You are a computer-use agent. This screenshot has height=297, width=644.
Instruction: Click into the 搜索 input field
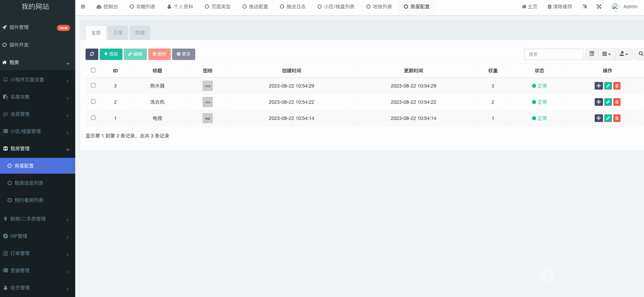[x=553, y=54]
